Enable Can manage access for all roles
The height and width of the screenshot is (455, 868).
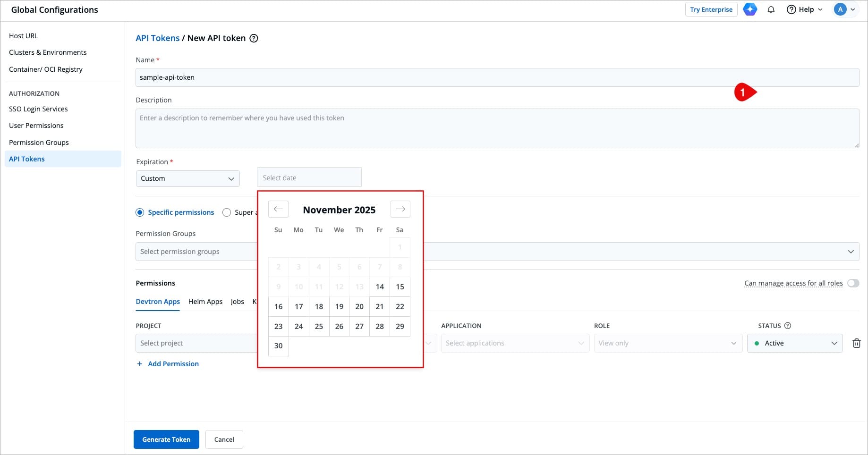pyautogui.click(x=852, y=283)
